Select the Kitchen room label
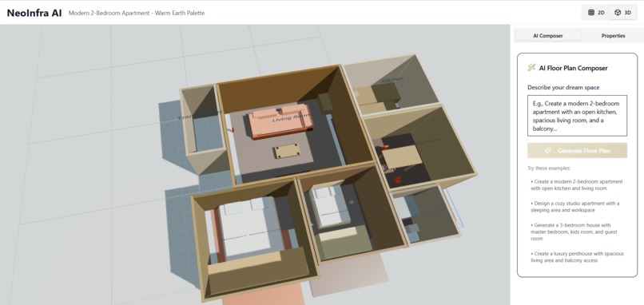This screenshot has width=644, height=305. click(x=392, y=80)
